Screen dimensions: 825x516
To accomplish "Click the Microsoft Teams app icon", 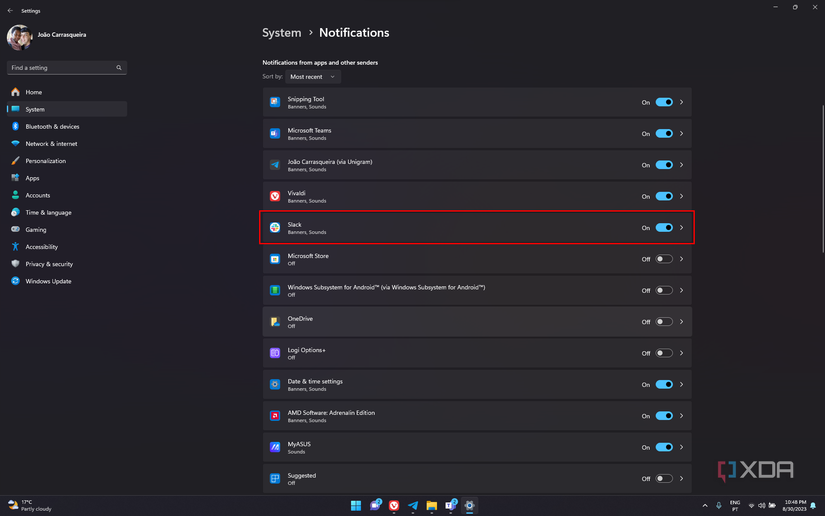I will click(x=275, y=133).
